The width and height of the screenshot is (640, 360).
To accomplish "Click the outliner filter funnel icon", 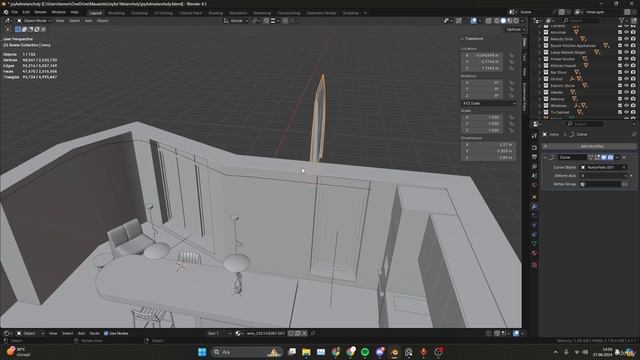I will coord(622,20).
